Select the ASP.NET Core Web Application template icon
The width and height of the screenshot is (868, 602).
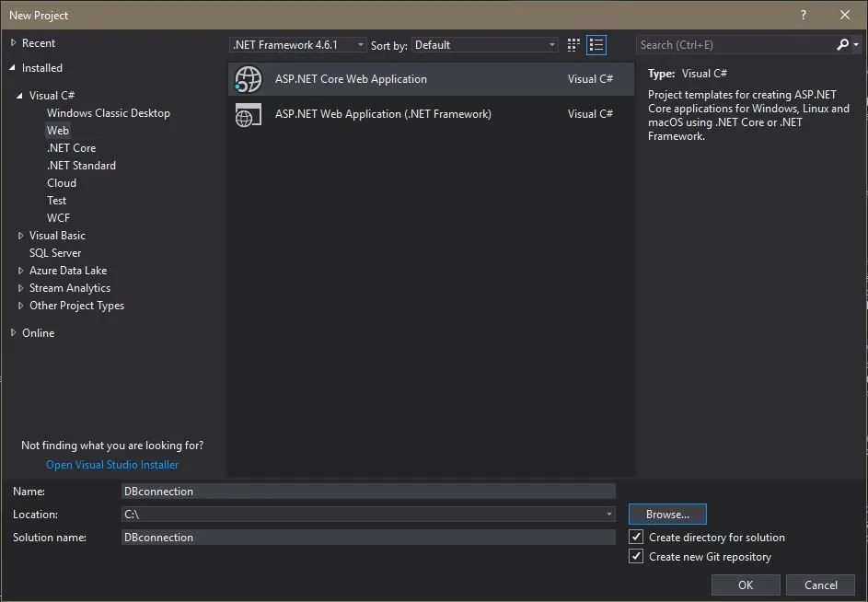pos(248,79)
